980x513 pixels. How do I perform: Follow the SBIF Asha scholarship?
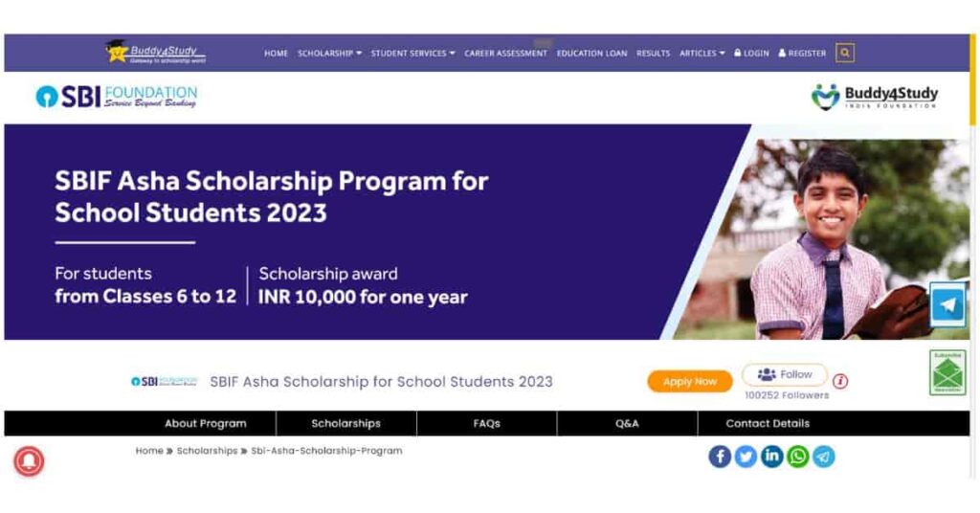pos(785,375)
